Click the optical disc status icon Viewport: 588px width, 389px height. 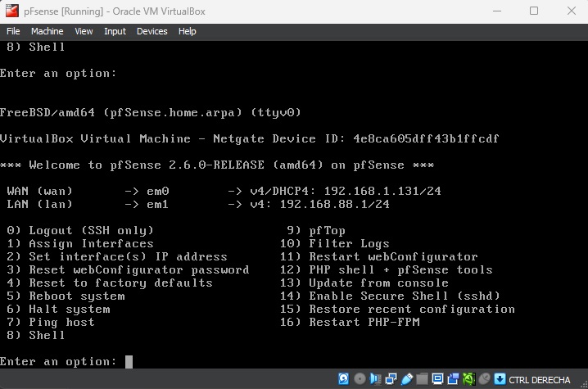[x=360, y=379]
